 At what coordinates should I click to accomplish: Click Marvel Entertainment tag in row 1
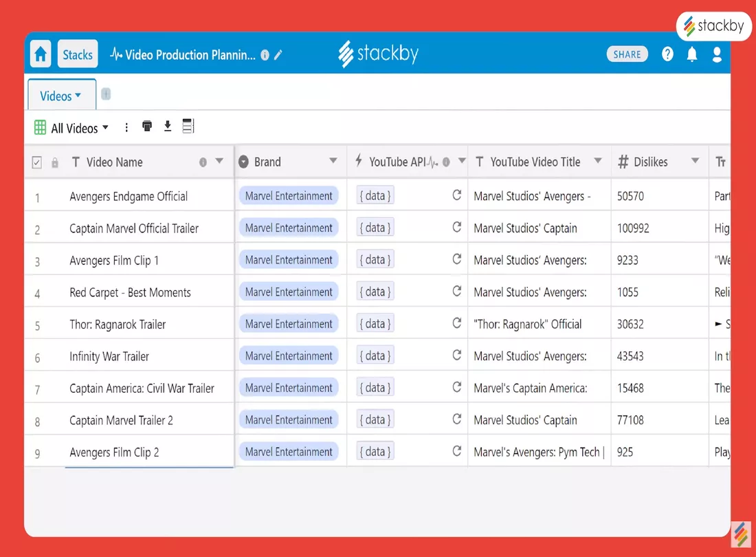[289, 196]
